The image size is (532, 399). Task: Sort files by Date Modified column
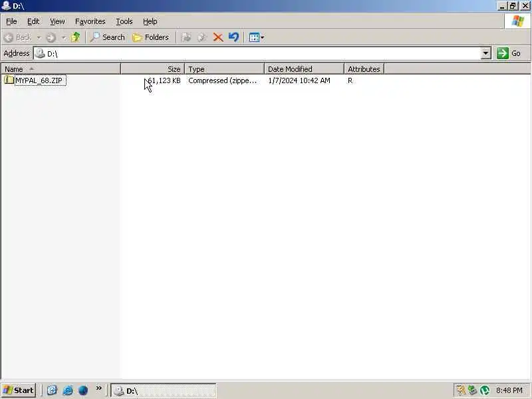(304, 69)
